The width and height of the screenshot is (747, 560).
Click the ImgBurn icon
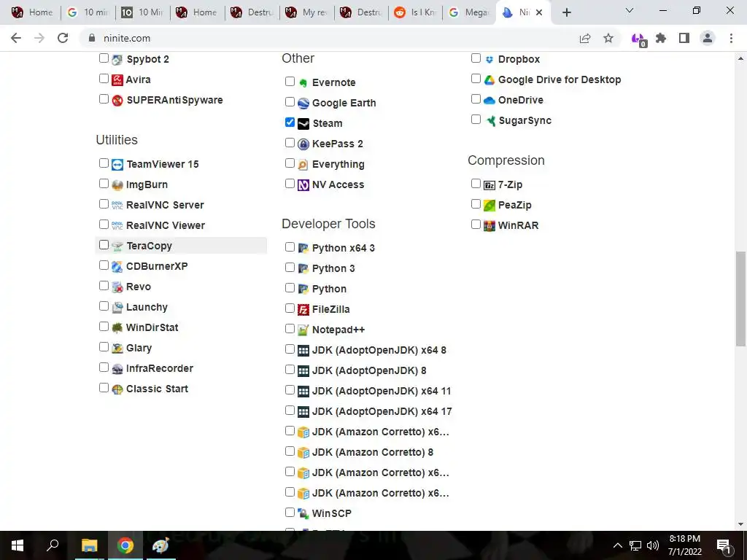tap(117, 184)
